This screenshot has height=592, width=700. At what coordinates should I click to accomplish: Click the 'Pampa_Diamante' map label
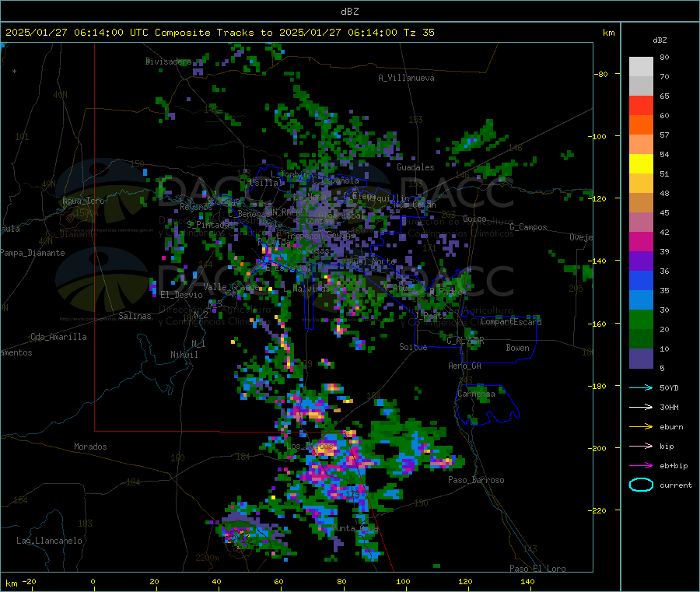pos(33,253)
